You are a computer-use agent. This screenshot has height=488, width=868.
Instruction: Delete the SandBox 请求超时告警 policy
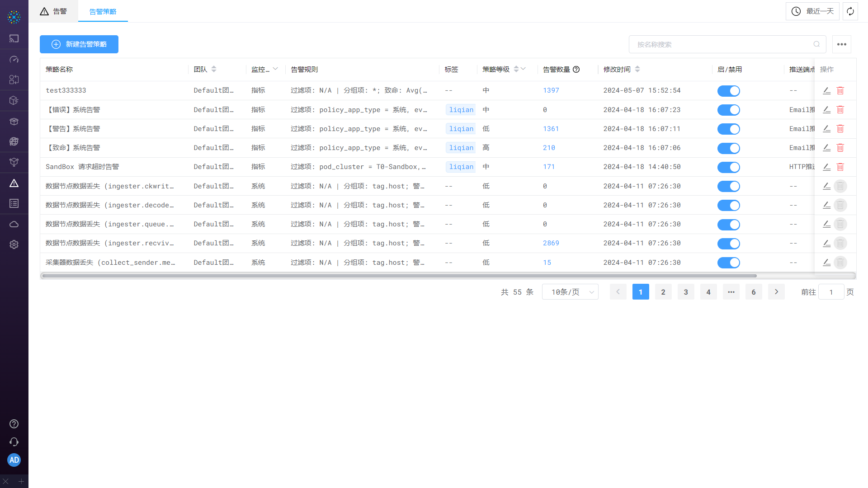click(x=840, y=167)
